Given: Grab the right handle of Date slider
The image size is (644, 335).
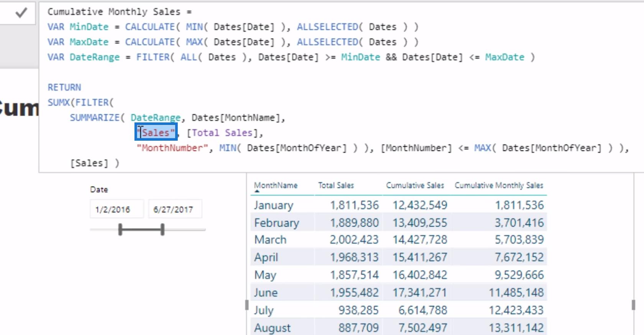Looking at the screenshot, I should point(163,230).
